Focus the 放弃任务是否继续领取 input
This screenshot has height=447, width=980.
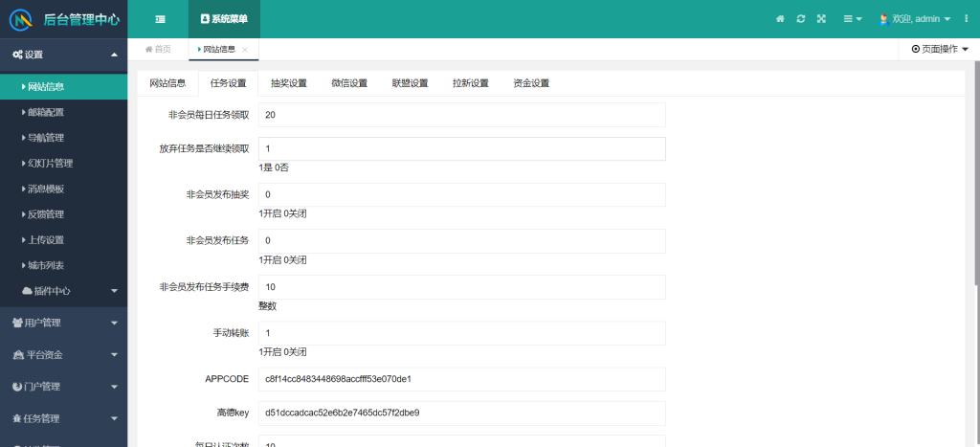462,148
